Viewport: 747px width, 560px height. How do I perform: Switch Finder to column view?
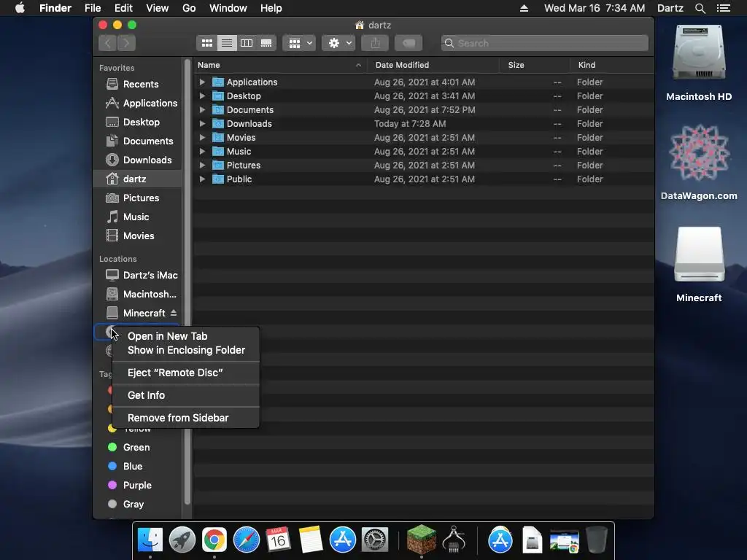pyautogui.click(x=247, y=43)
